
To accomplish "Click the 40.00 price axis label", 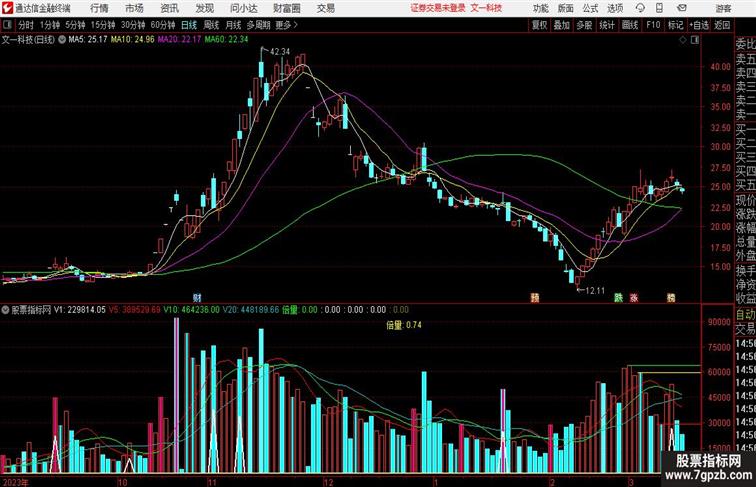I will click(x=720, y=67).
